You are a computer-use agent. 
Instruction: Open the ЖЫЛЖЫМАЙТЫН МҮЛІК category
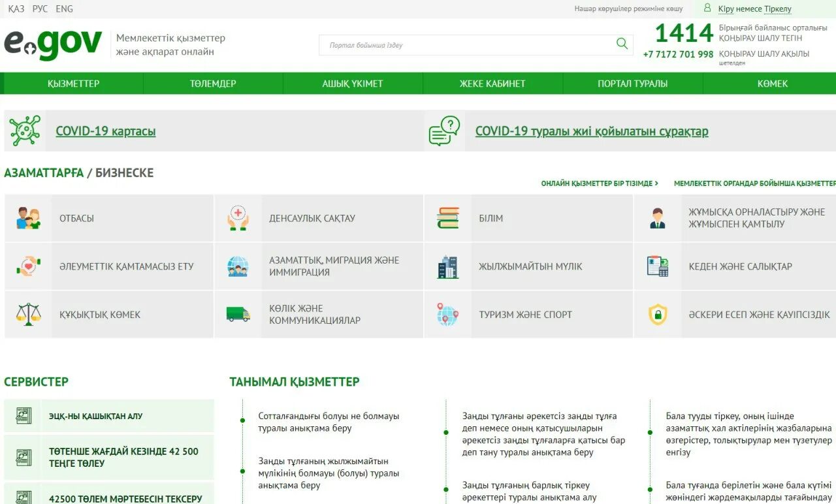tap(528, 266)
